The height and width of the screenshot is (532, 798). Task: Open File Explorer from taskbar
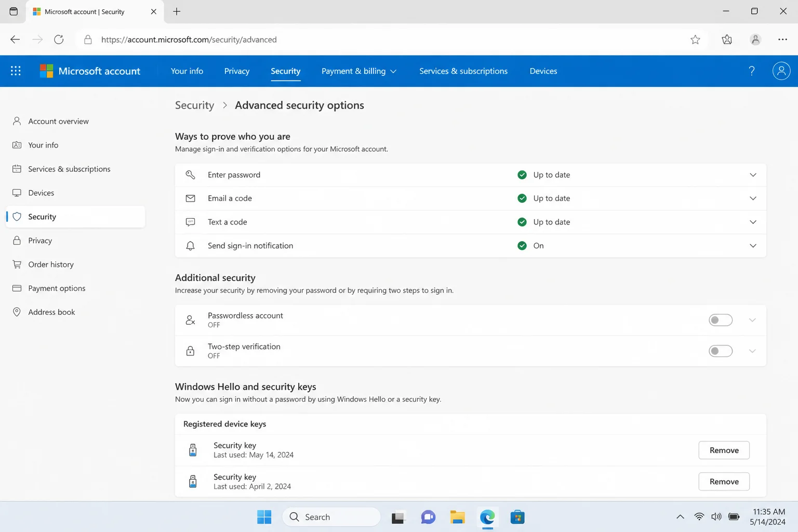click(457, 517)
